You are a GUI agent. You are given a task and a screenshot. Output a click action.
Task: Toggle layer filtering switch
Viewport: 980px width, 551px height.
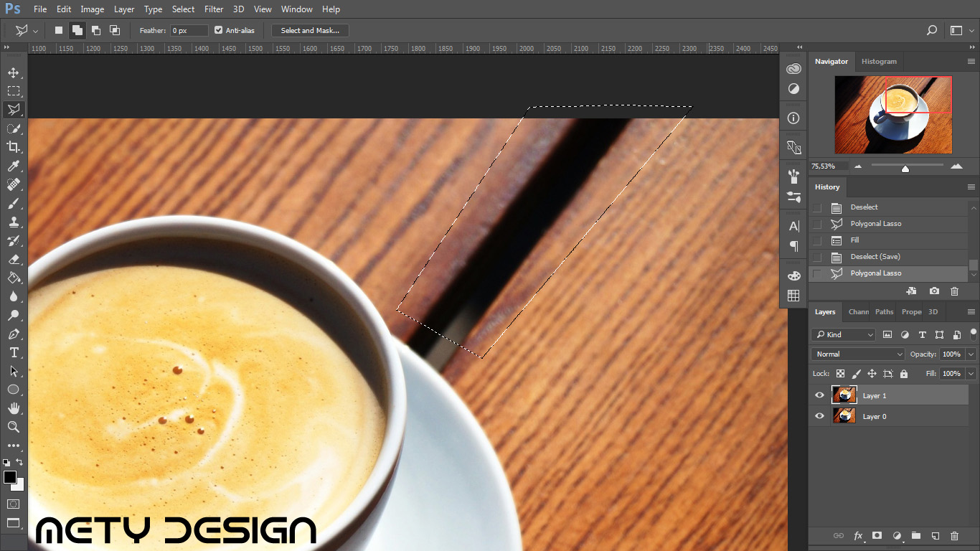[974, 333]
